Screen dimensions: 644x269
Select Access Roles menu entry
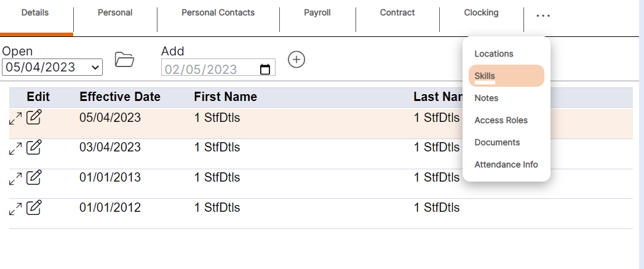coord(501,120)
